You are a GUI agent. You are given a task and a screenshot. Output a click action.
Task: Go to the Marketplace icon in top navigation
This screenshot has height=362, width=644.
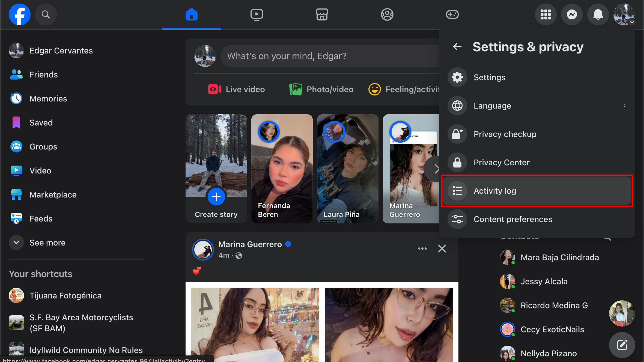(322, 14)
